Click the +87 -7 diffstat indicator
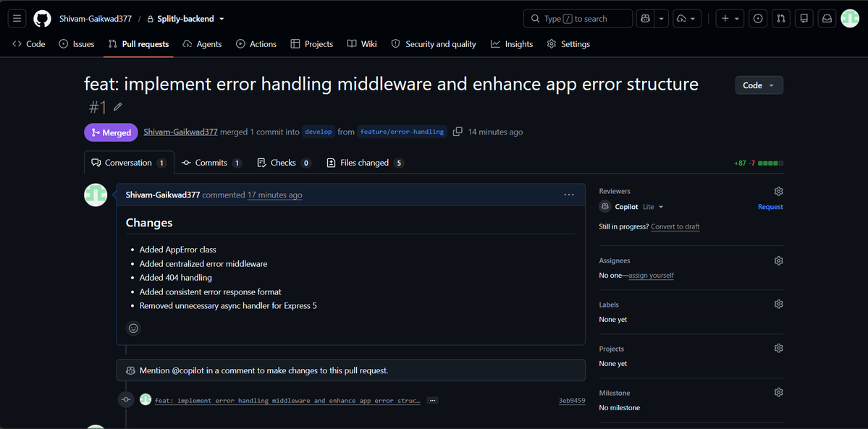 point(759,163)
